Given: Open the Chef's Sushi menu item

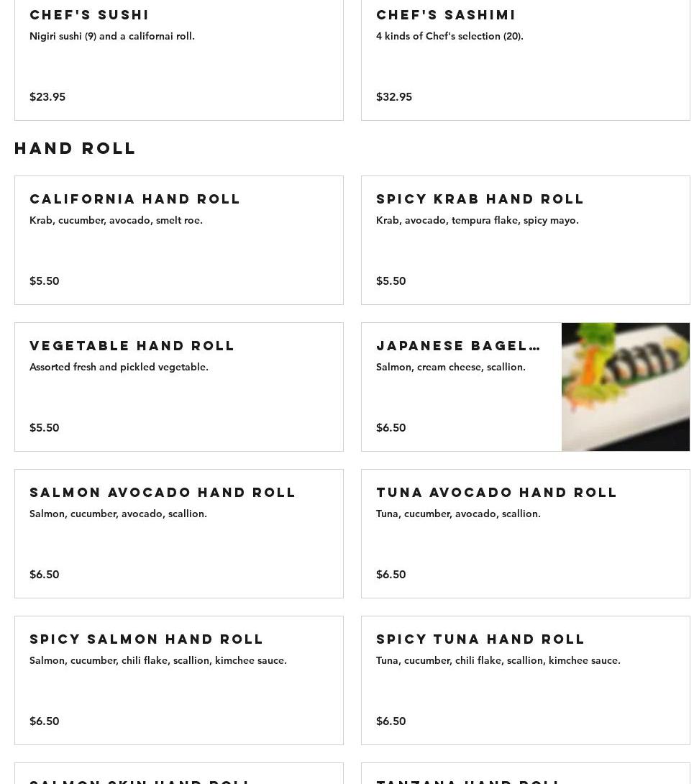Looking at the screenshot, I should (179, 60).
